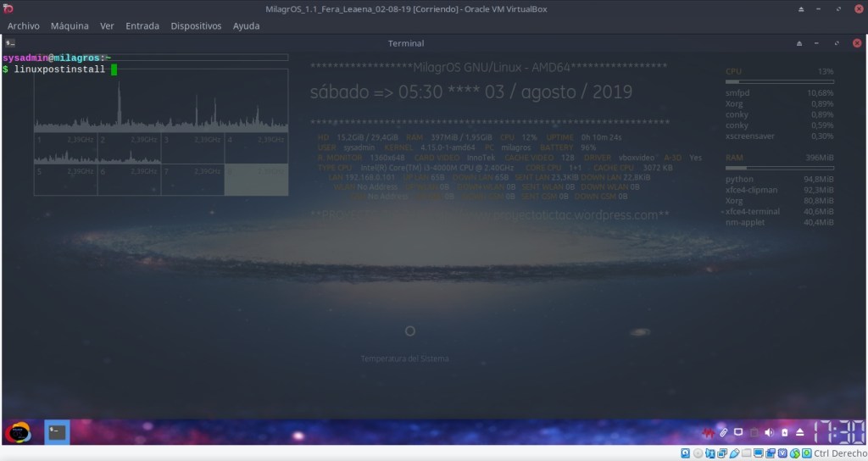868x461 pixels.
Task: Close the Terminal window with the red button
Action: pyautogui.click(x=857, y=43)
